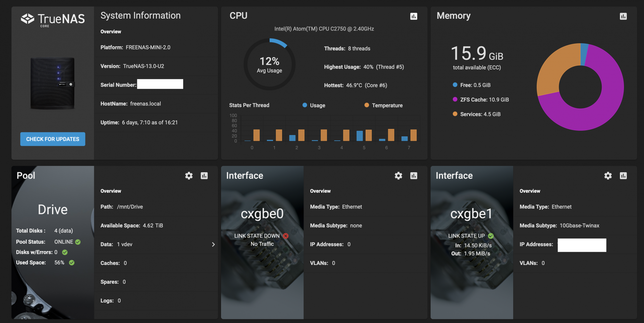
Task: Click cxgbe0 IP Addresses: 0 text
Action: pyautogui.click(x=330, y=244)
